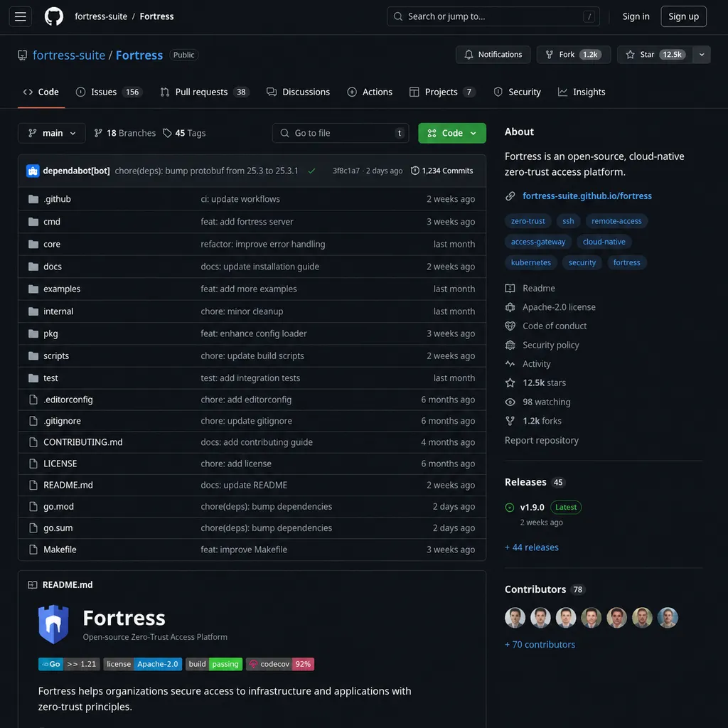Open the Pull requests tab
Image resolution: width=728 pixels, height=728 pixels.
click(x=205, y=92)
